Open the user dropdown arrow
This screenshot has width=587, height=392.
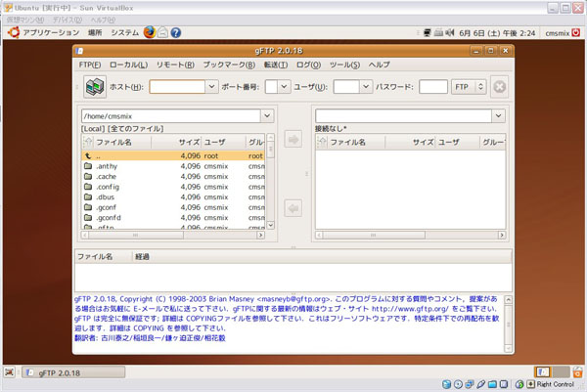[366, 87]
